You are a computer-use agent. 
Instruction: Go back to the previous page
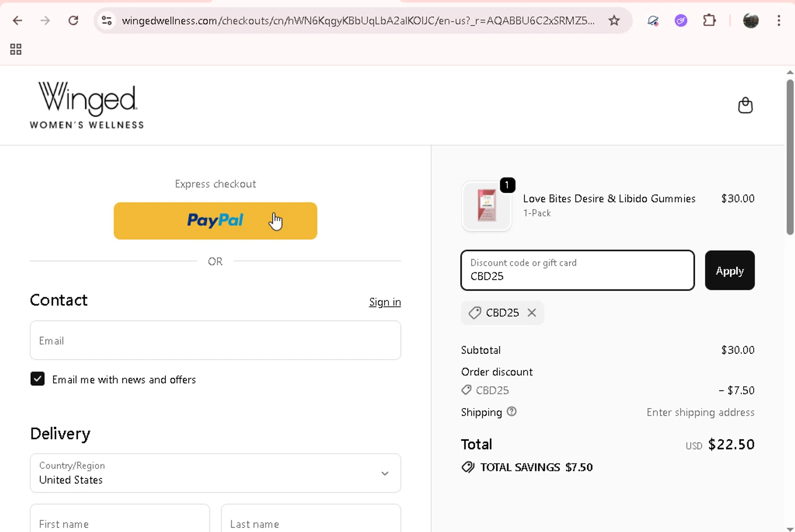[17, 21]
